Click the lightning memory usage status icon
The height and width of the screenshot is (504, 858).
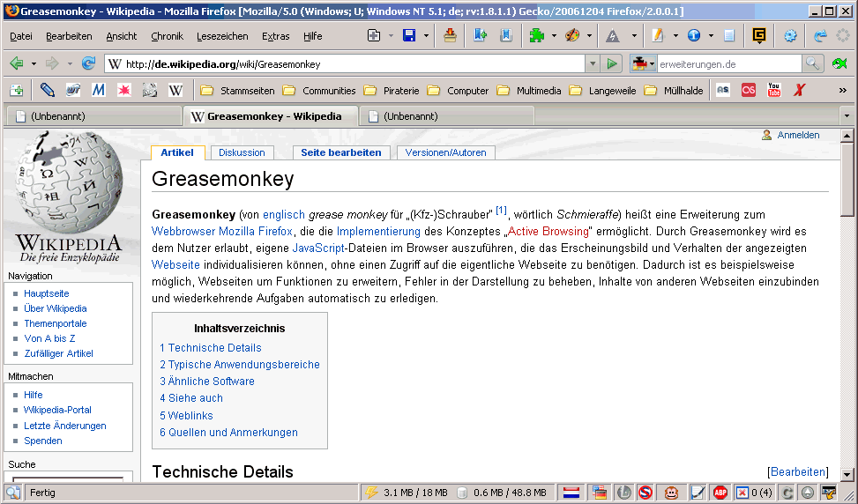coord(371,493)
